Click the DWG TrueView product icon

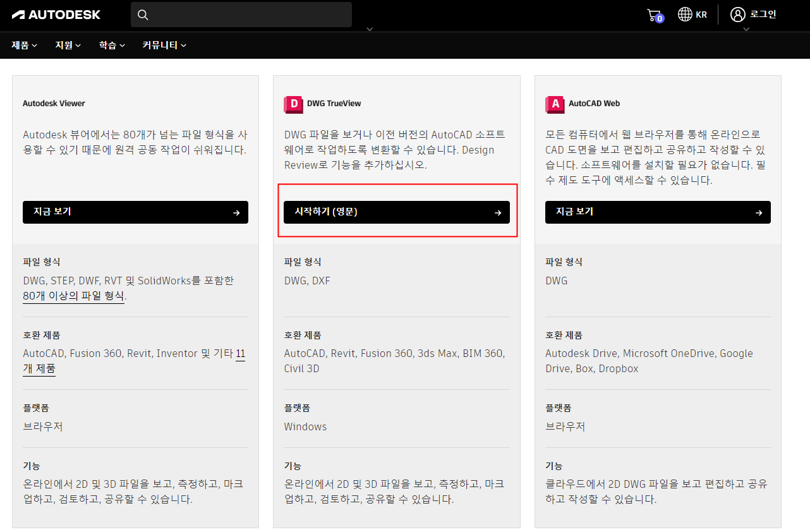click(293, 104)
